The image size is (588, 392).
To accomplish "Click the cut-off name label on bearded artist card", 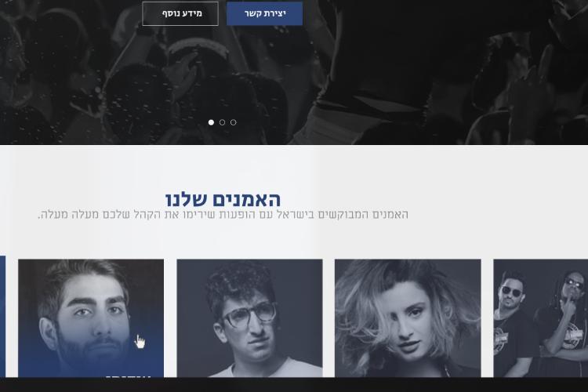I will 128,376.
